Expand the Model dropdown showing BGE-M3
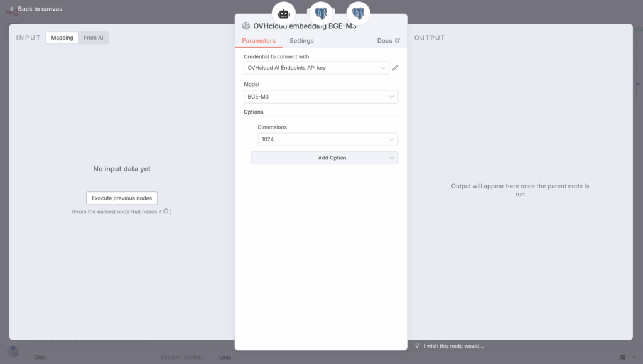Screen dimensions: 643x364 point(320,97)
